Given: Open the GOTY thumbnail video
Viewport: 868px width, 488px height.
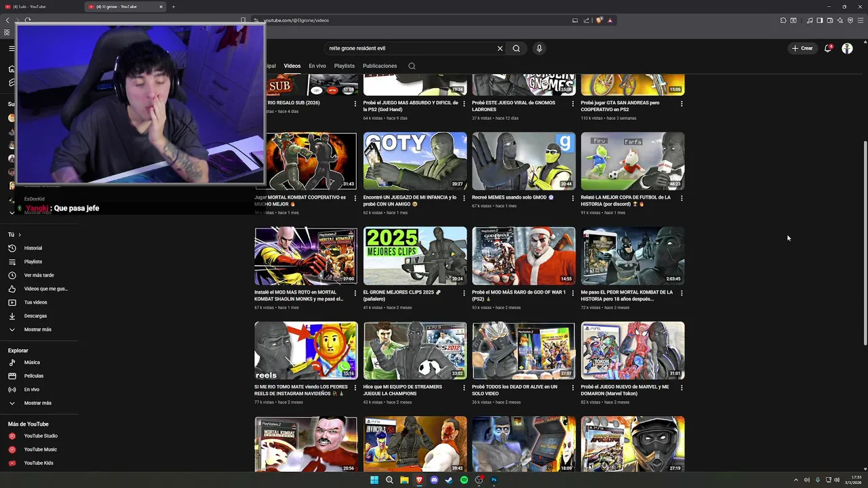Looking at the screenshot, I should click(415, 161).
